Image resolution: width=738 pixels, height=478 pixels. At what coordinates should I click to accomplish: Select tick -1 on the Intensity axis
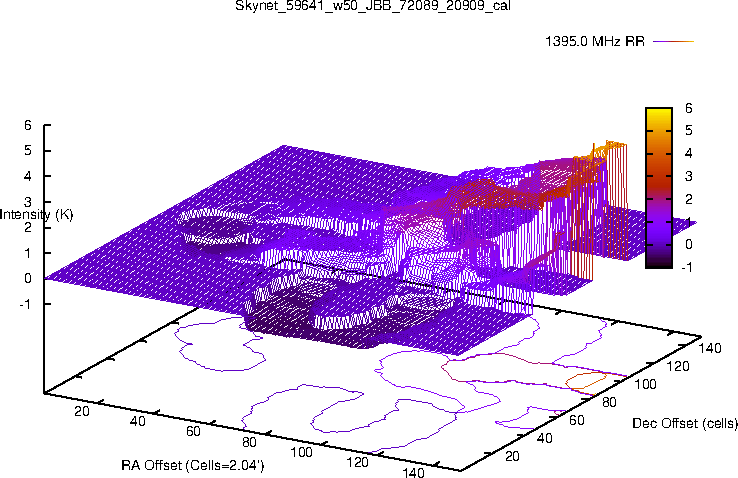point(25,304)
